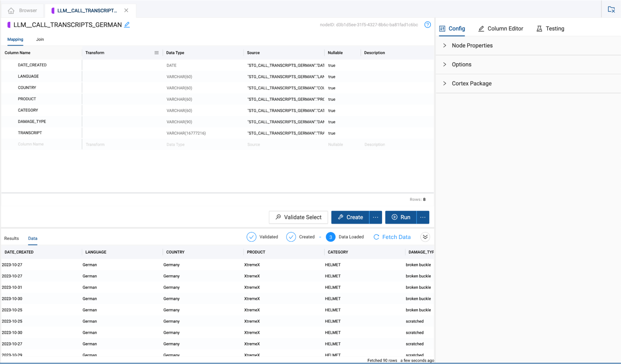Click the empty Transform input field
Screen dimensions: 621x364
[x=122, y=144]
